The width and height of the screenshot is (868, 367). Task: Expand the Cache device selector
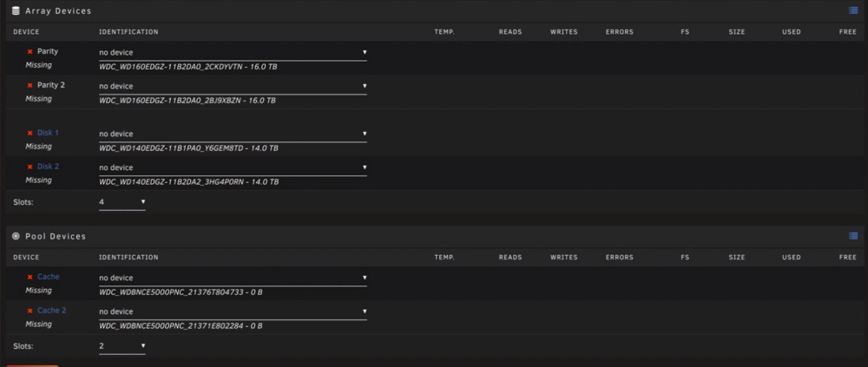(233, 278)
